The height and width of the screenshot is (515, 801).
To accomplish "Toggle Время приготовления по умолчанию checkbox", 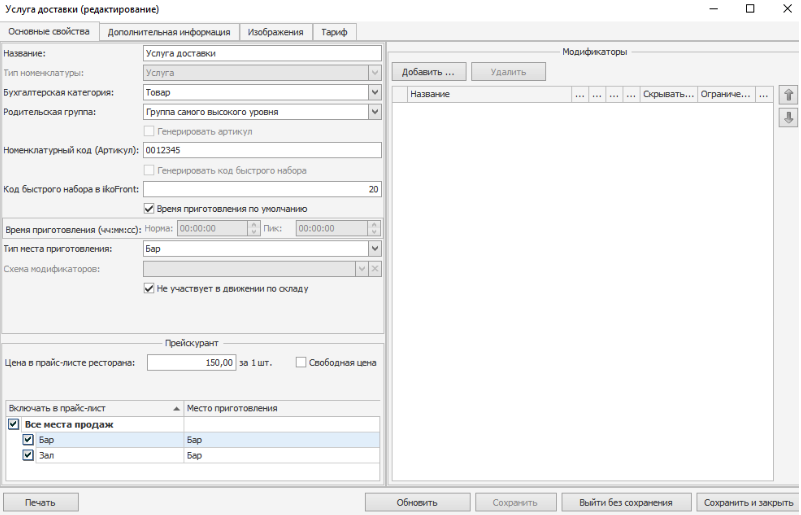I will 150,209.
